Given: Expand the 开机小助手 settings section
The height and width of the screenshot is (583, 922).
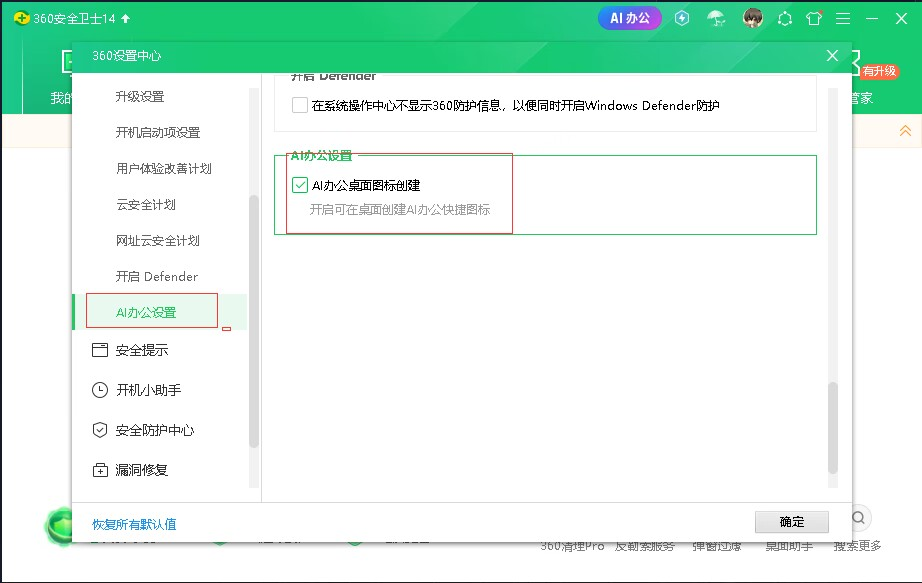Looking at the screenshot, I should (x=148, y=390).
